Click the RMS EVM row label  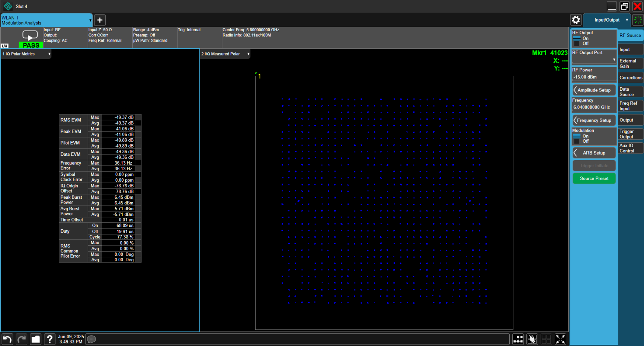73,120
